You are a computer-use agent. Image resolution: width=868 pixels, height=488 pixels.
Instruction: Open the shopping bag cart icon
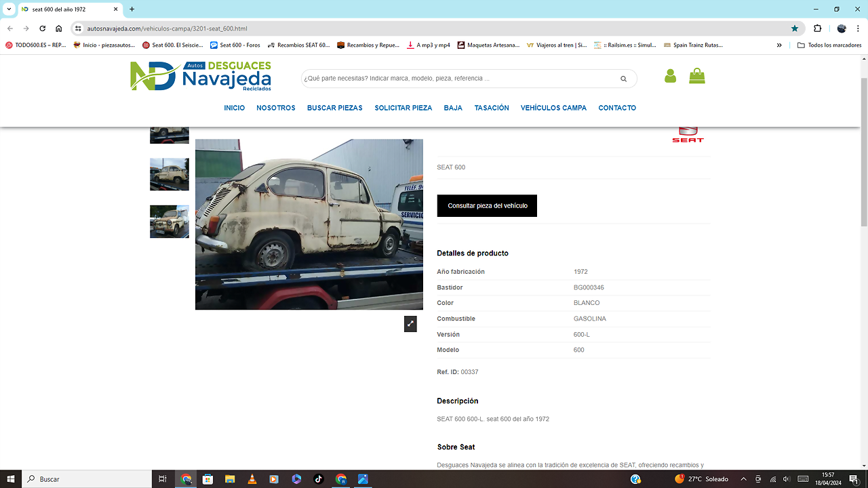[697, 76]
